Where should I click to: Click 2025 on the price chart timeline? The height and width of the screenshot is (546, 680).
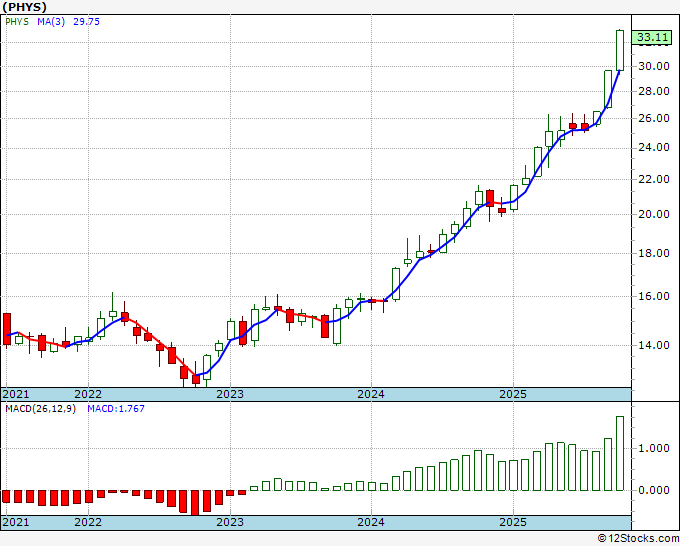click(x=513, y=394)
